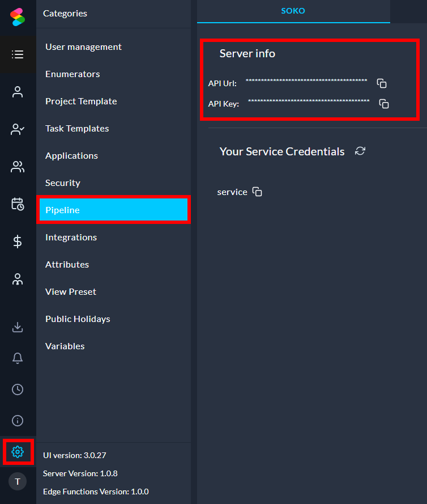The height and width of the screenshot is (504, 427).
Task: Refresh Your Service Credentials
Action: click(x=360, y=151)
